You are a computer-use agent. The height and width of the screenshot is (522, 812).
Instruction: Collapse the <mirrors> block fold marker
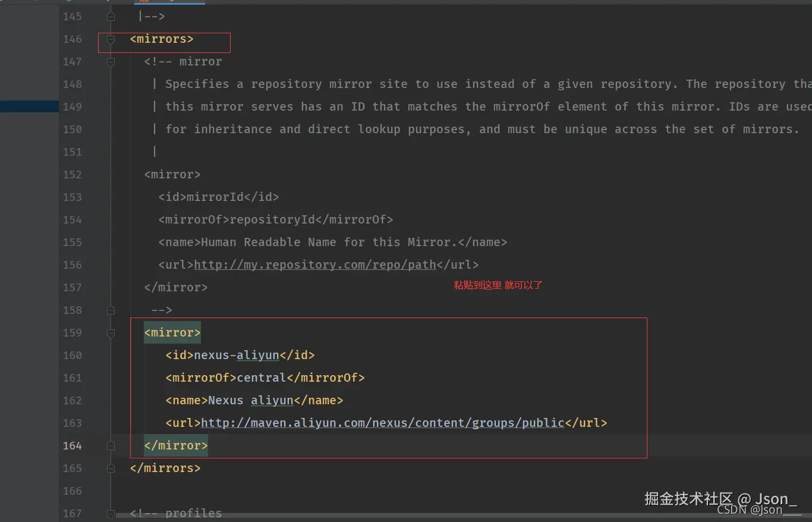(x=111, y=39)
